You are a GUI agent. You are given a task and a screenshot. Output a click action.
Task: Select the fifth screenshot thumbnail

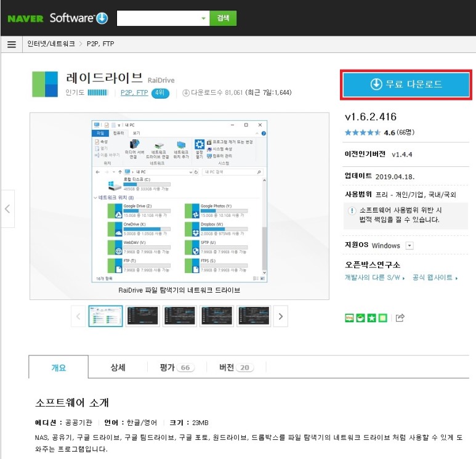point(254,316)
